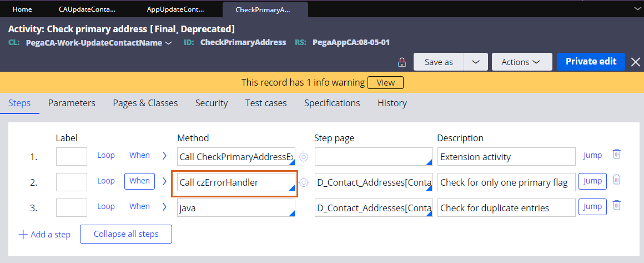The image size is (644, 263).
Task: Open the Save as dropdown arrow
Action: click(x=476, y=62)
